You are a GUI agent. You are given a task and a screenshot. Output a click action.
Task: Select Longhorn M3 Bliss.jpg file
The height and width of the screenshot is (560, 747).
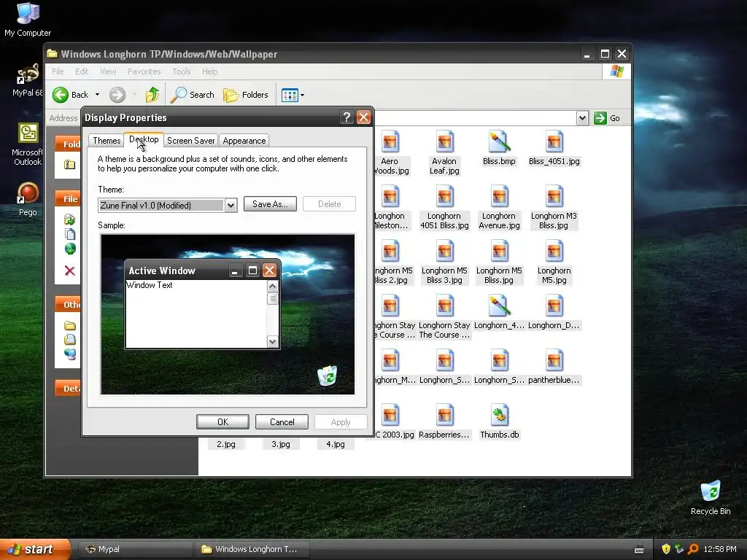pyautogui.click(x=554, y=208)
